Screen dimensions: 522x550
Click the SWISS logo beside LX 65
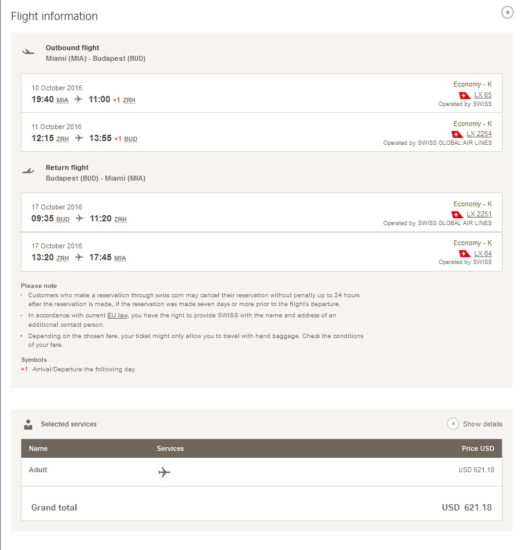464,95
